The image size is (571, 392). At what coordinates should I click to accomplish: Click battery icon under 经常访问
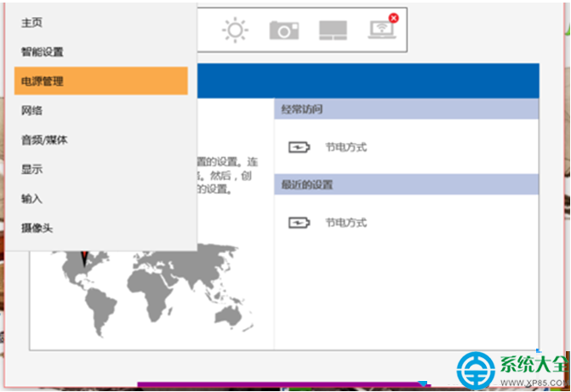pos(299,147)
